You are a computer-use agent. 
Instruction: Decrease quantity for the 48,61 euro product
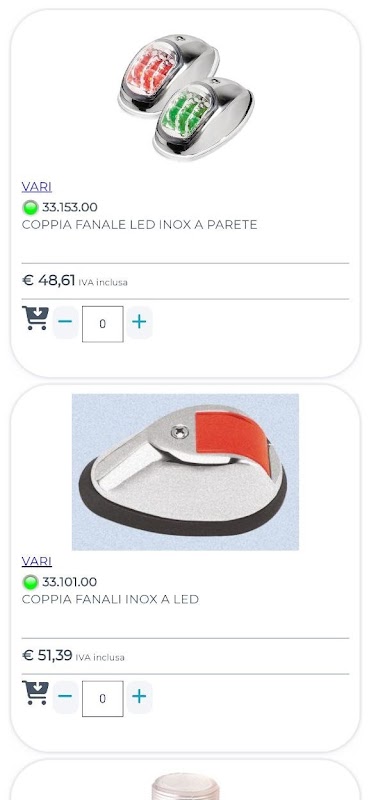point(65,322)
